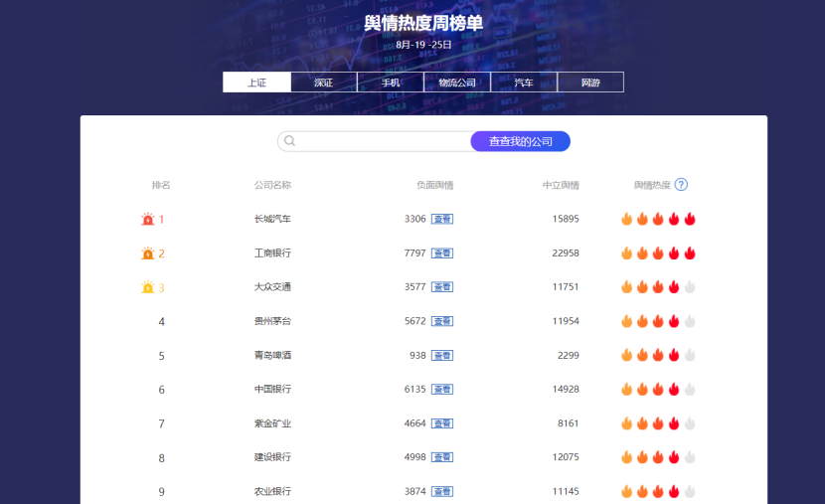The height and width of the screenshot is (504, 825).
Task: Click the heat flame rating for 建设银行
Action: click(x=658, y=457)
